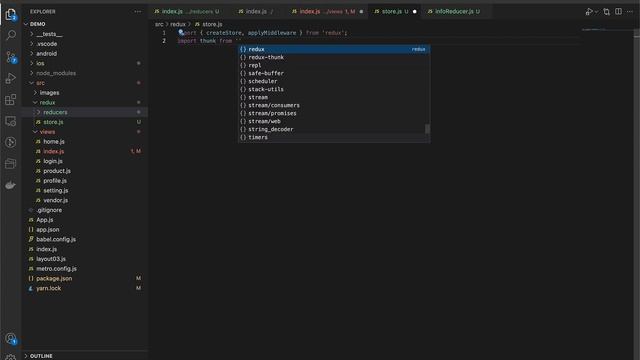
Task: Close the store.js tab via unsaved dot
Action: coord(415,11)
